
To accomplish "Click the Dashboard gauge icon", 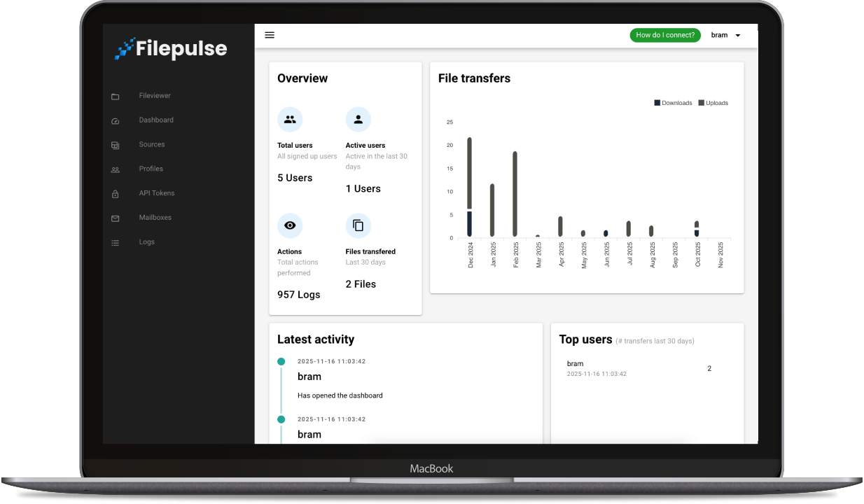I will (x=116, y=121).
